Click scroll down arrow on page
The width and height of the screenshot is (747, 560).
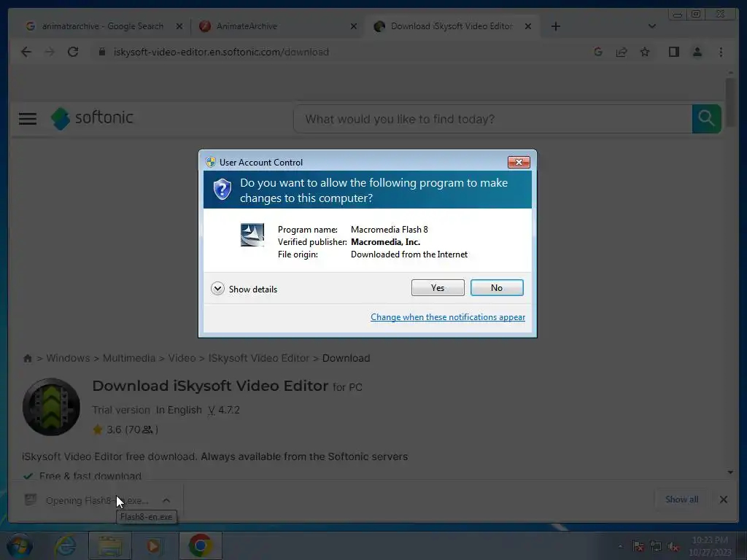(x=730, y=472)
